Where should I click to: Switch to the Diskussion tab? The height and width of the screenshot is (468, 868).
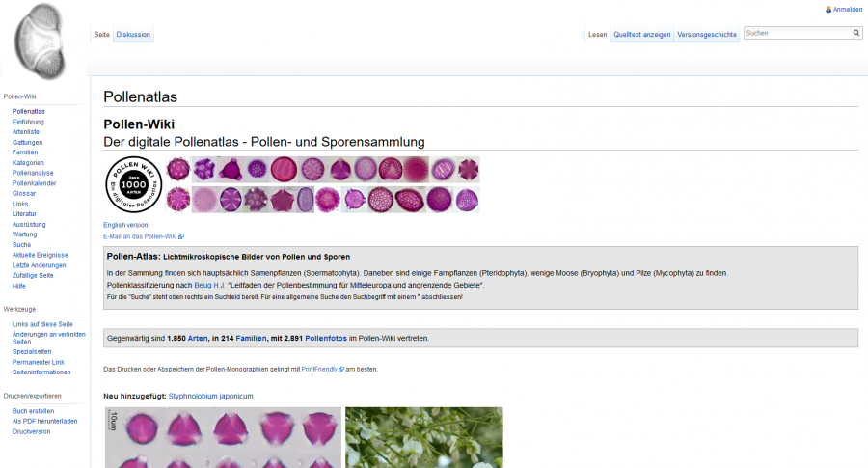pyautogui.click(x=133, y=35)
